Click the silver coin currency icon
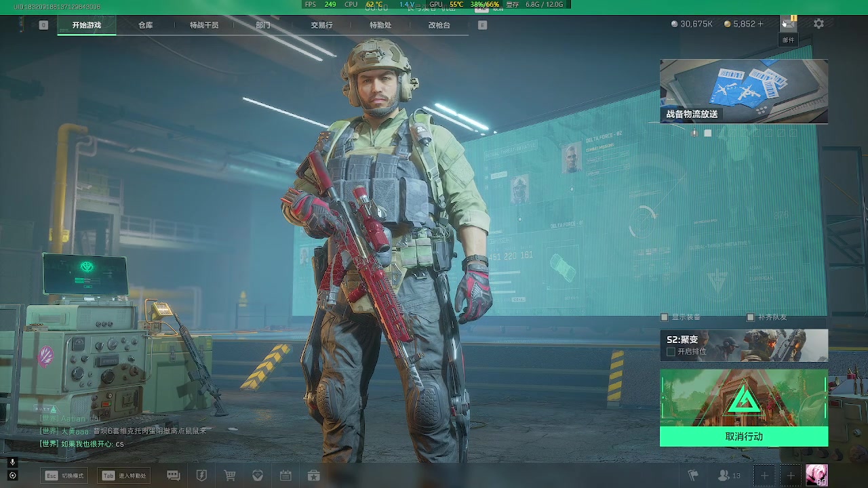The height and width of the screenshot is (488, 868). pyautogui.click(x=674, y=24)
